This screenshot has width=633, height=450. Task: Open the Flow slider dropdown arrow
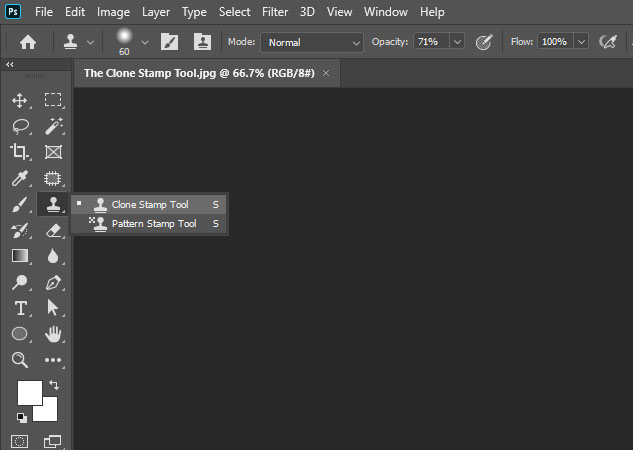tap(581, 42)
